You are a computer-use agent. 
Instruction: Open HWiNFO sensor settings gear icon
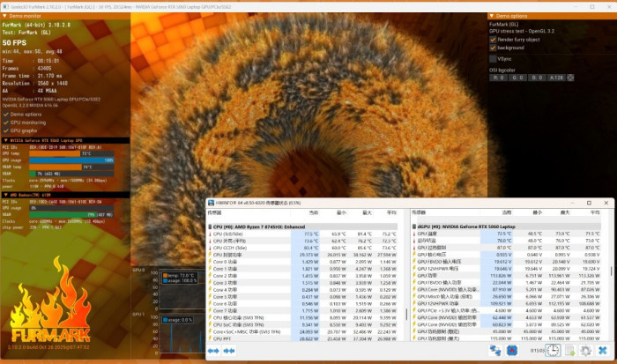(585, 350)
